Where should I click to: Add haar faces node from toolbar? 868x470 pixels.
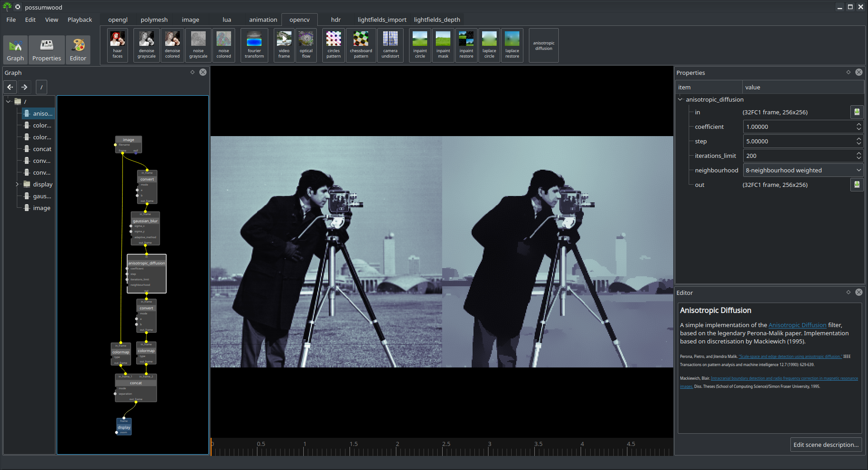pos(118,45)
